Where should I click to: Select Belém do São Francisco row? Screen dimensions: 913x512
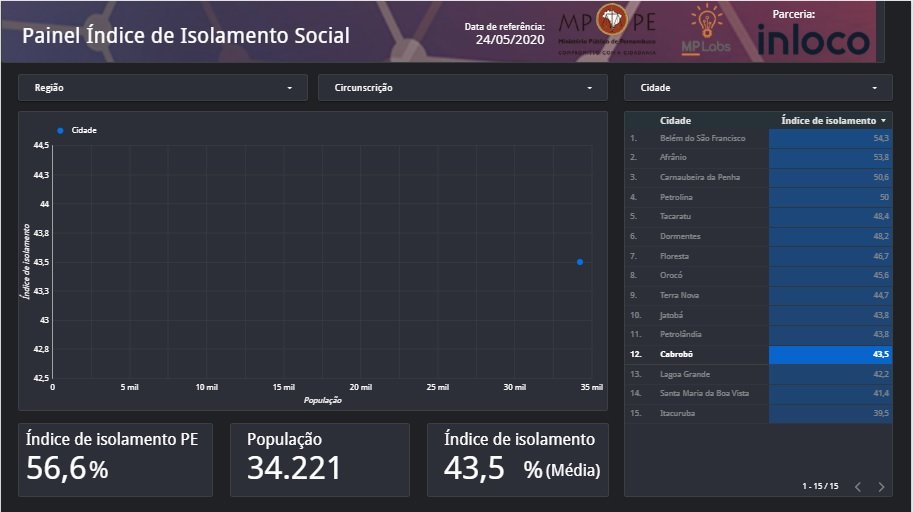click(702, 138)
